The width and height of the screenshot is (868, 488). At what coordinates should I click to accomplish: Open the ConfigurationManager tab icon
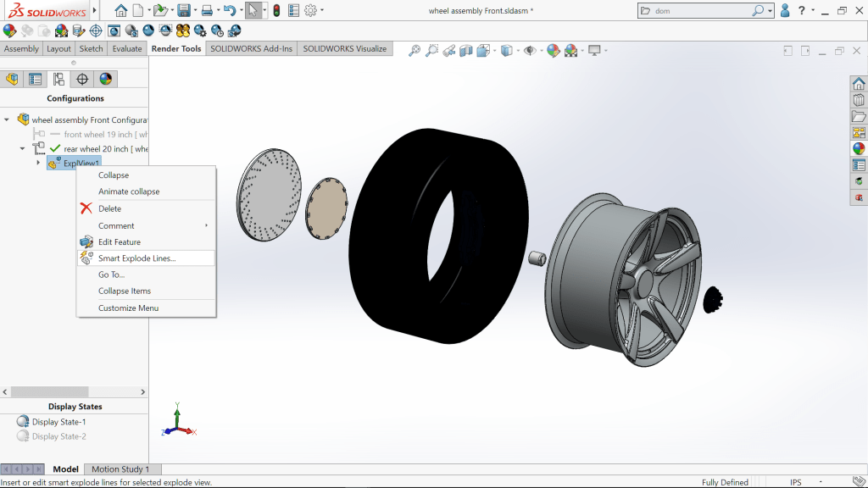point(58,79)
